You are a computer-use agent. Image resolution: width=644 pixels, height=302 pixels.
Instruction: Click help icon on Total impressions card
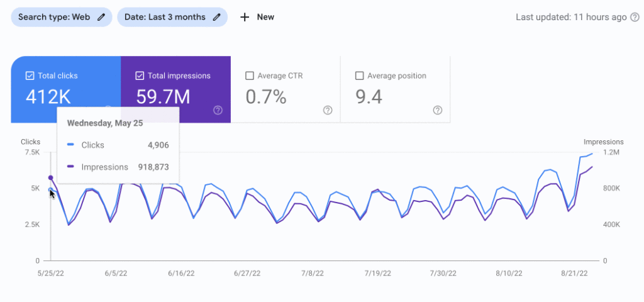pyautogui.click(x=218, y=110)
